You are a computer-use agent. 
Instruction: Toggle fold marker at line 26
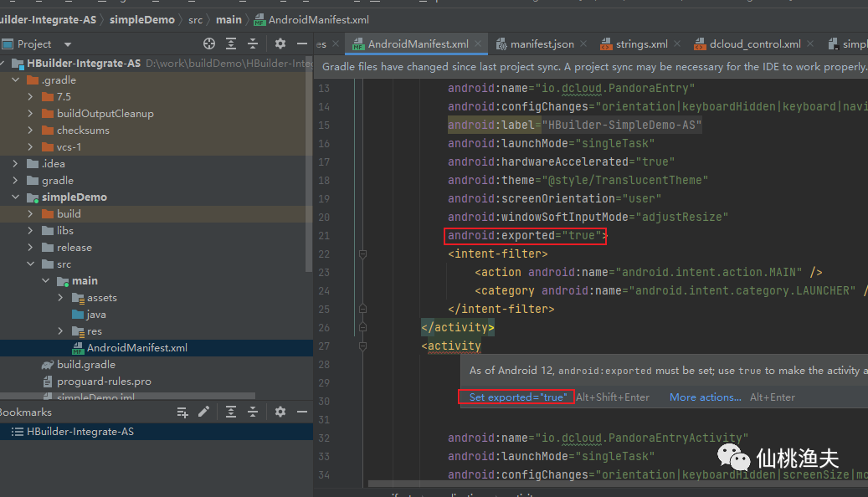pyautogui.click(x=362, y=327)
